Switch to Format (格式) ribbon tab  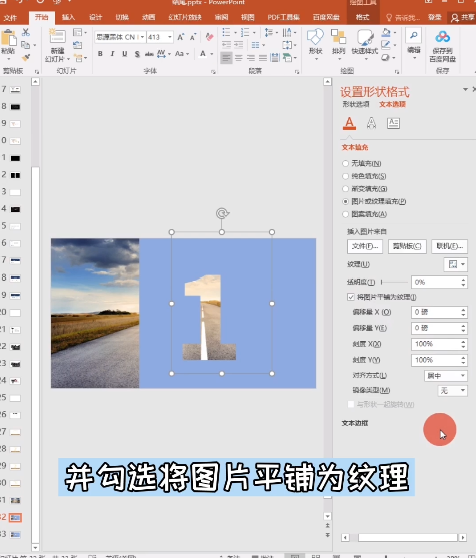[362, 17]
